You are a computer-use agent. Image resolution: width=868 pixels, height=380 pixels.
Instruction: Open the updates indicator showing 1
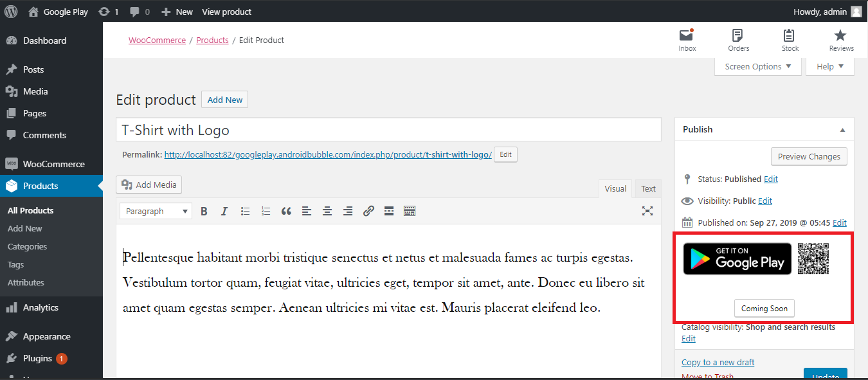[109, 12]
